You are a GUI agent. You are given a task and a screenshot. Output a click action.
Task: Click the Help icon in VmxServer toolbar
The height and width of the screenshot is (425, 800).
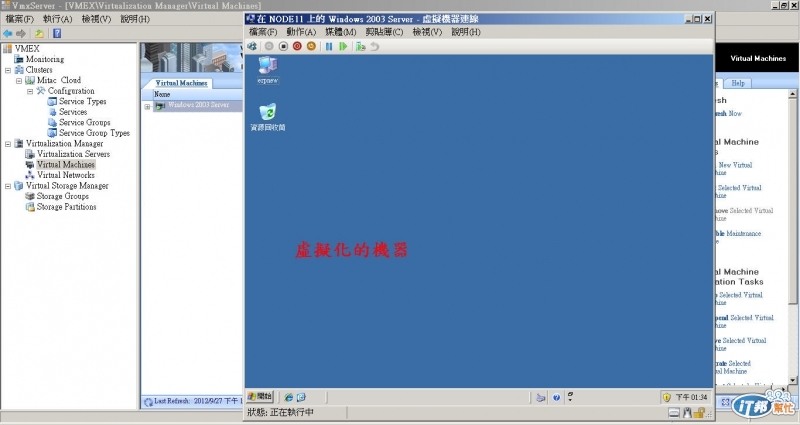pyautogui.click(x=57, y=34)
